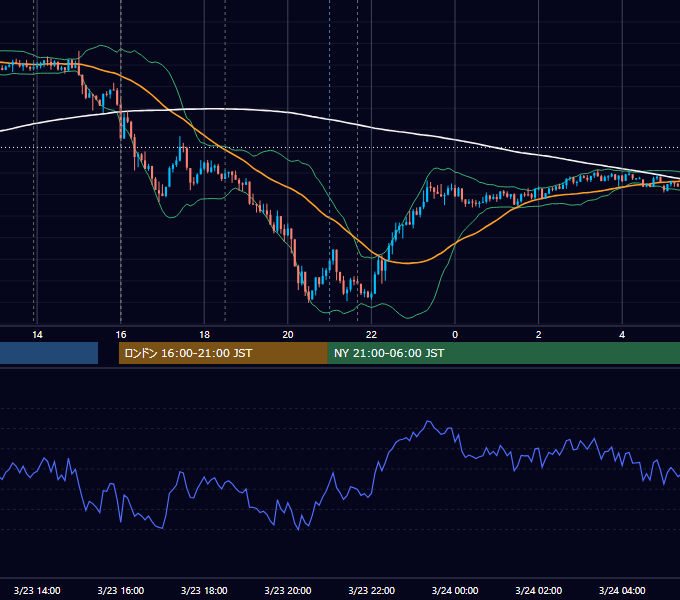Click the 3/23 14:00 time label
The width and height of the screenshot is (680, 600).
tap(37, 590)
